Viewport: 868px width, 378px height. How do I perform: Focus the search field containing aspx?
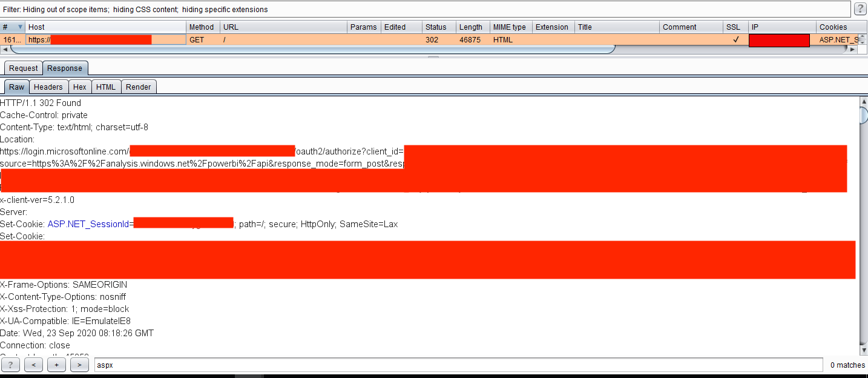point(459,365)
